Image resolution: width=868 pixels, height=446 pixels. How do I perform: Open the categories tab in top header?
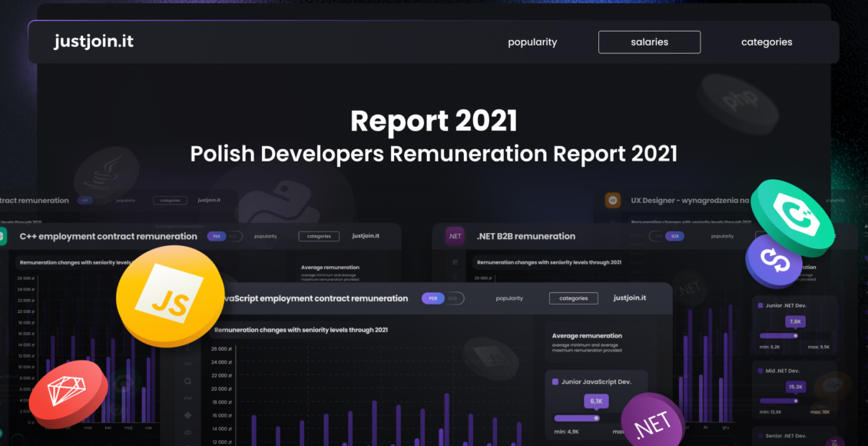[767, 42]
